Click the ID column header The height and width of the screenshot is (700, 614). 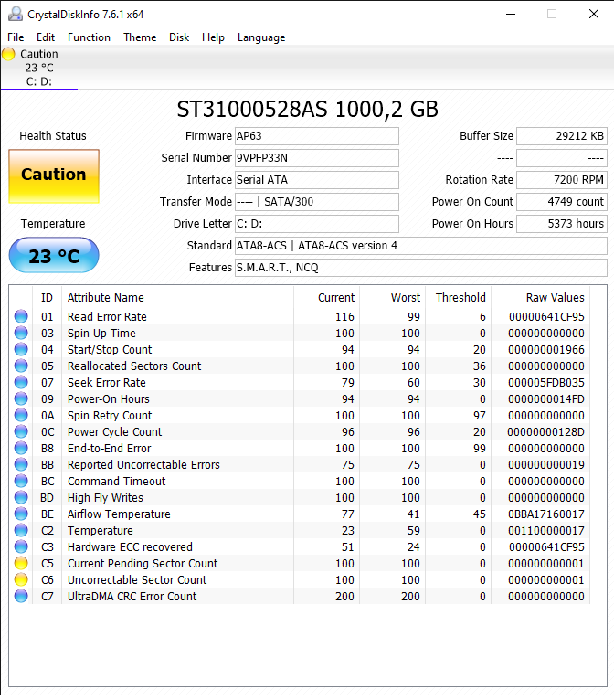click(x=47, y=298)
